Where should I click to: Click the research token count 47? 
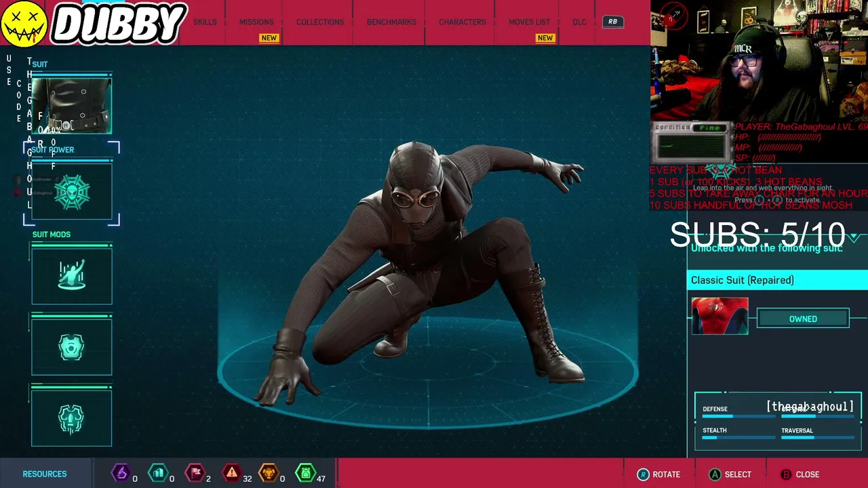[x=321, y=479]
